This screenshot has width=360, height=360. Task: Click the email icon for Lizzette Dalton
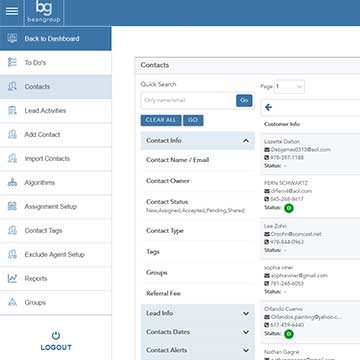[267, 150]
